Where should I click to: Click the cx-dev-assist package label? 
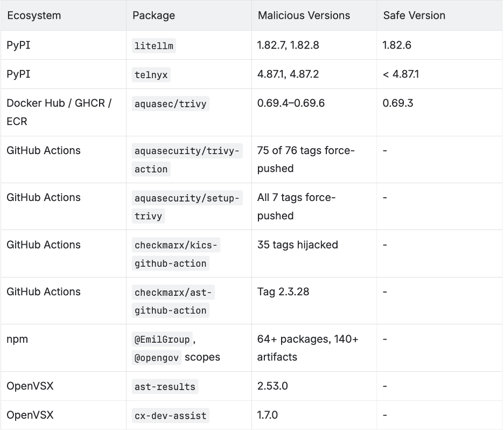(x=170, y=415)
